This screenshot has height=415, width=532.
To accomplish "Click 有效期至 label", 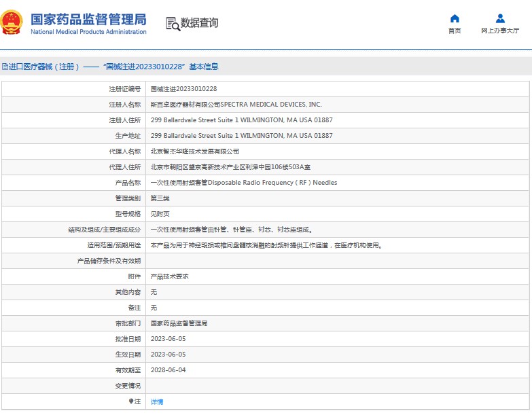I will [128, 370].
